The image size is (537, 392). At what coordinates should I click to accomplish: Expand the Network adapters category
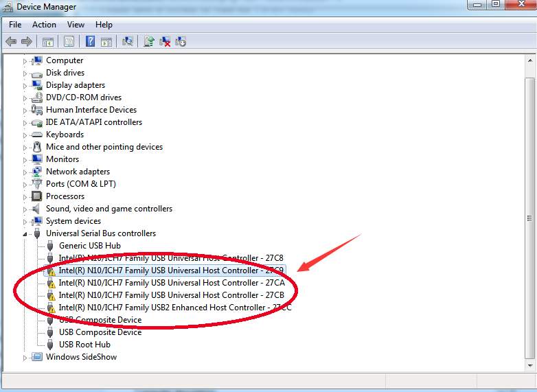point(26,172)
